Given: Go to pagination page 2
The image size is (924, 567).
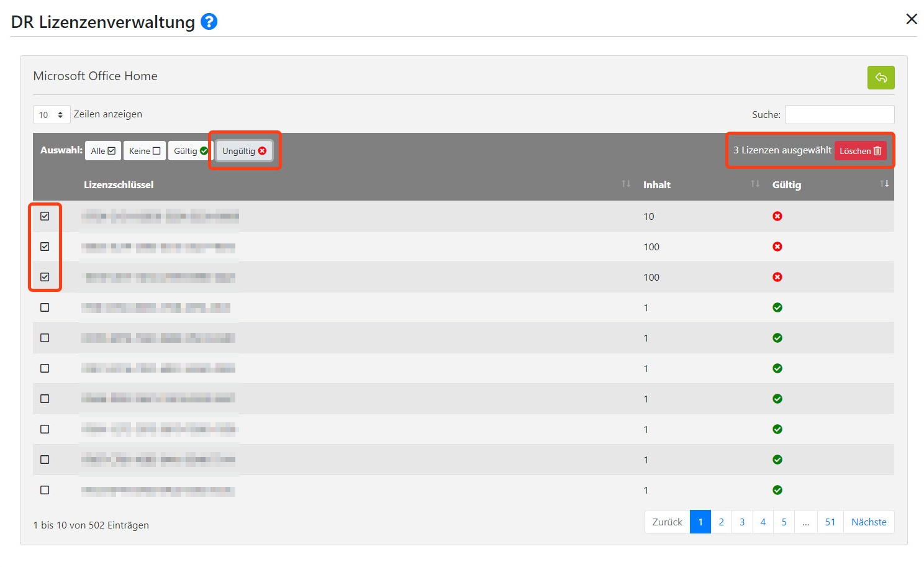Looking at the screenshot, I should click(x=721, y=522).
